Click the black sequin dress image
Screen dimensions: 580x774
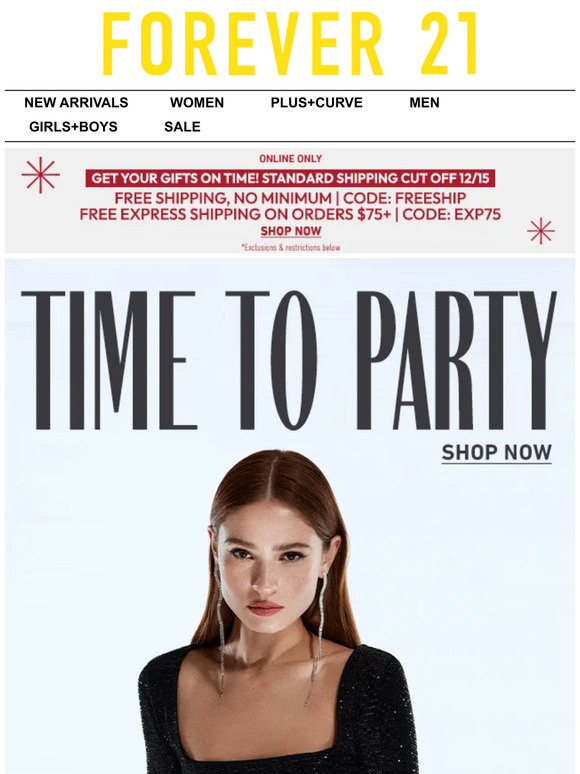pos(278,711)
